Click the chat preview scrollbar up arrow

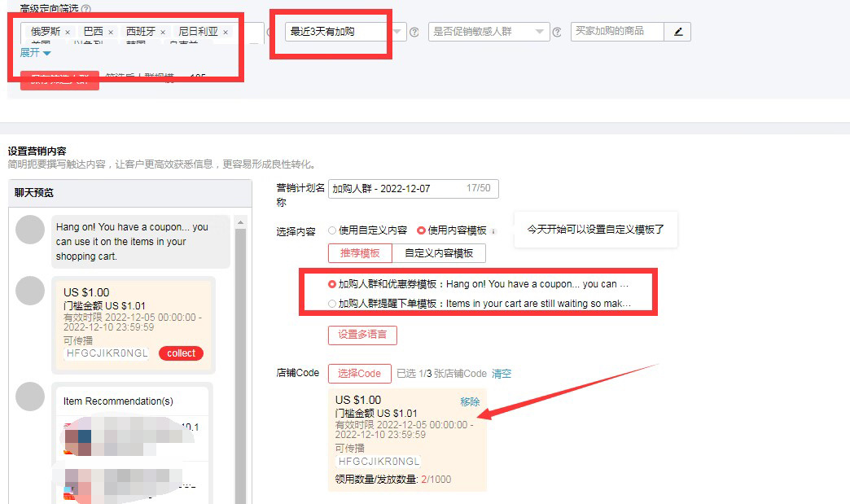[241, 222]
